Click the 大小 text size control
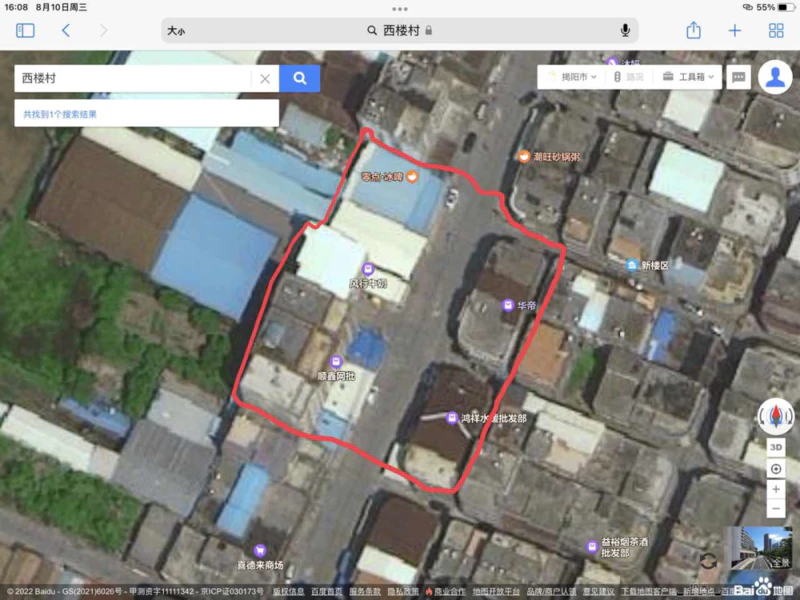The image size is (800, 600). coord(176,31)
